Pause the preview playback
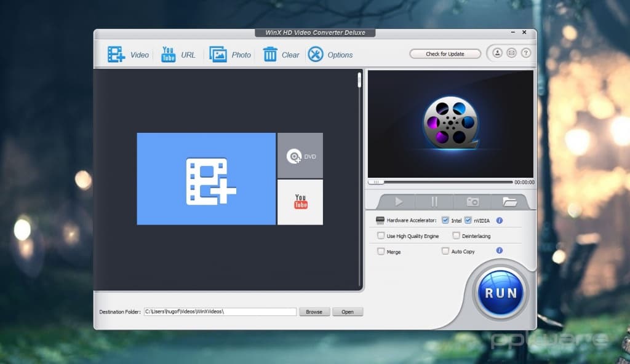The height and width of the screenshot is (364, 630). pyautogui.click(x=434, y=201)
